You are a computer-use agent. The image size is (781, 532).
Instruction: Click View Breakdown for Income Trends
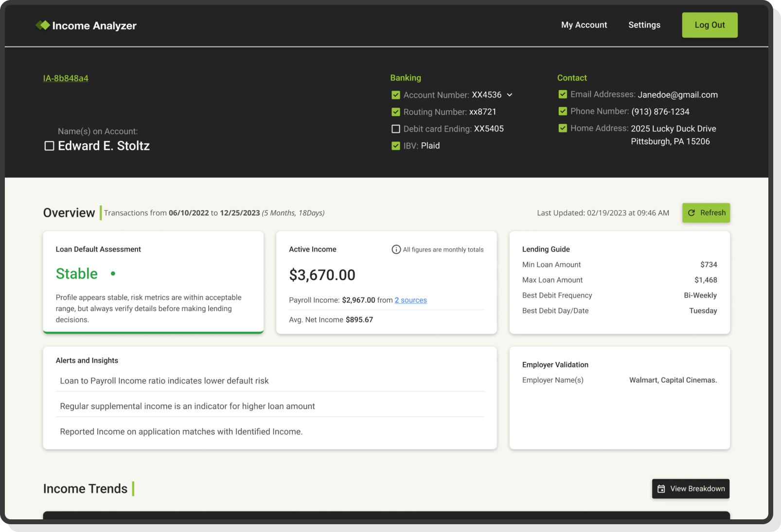pyautogui.click(x=690, y=489)
